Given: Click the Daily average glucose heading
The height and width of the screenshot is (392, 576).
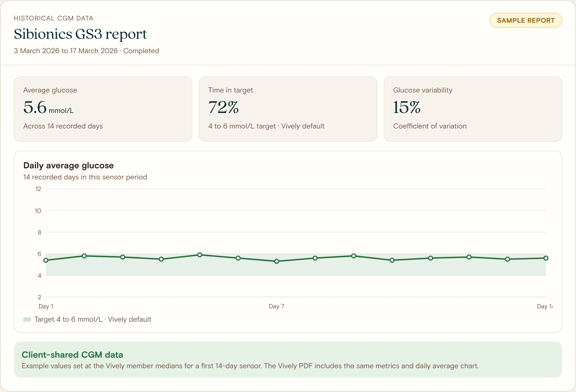Looking at the screenshot, I should pos(68,165).
